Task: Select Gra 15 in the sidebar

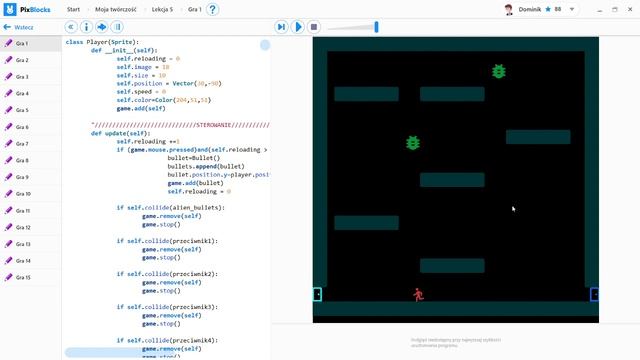Action: click(x=31, y=278)
